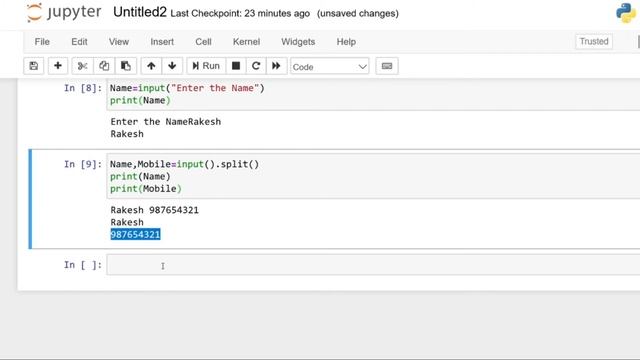Click the empty In [ ]: prompt label
The height and width of the screenshot is (360, 640).
82,265
